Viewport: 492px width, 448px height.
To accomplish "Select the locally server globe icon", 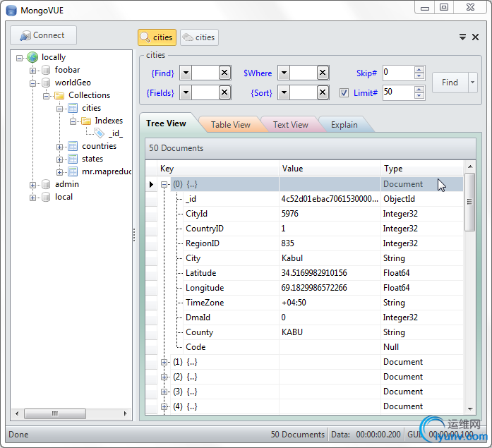I will (x=32, y=57).
